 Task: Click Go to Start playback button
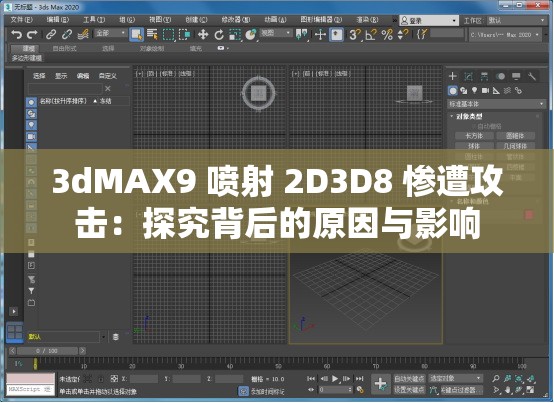[x=311, y=379]
